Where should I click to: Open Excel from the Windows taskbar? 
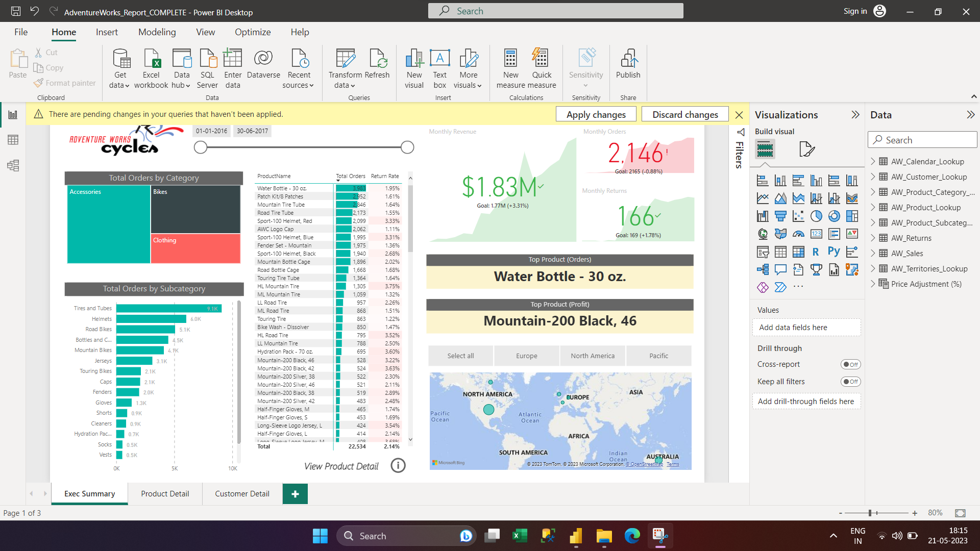tap(520, 536)
